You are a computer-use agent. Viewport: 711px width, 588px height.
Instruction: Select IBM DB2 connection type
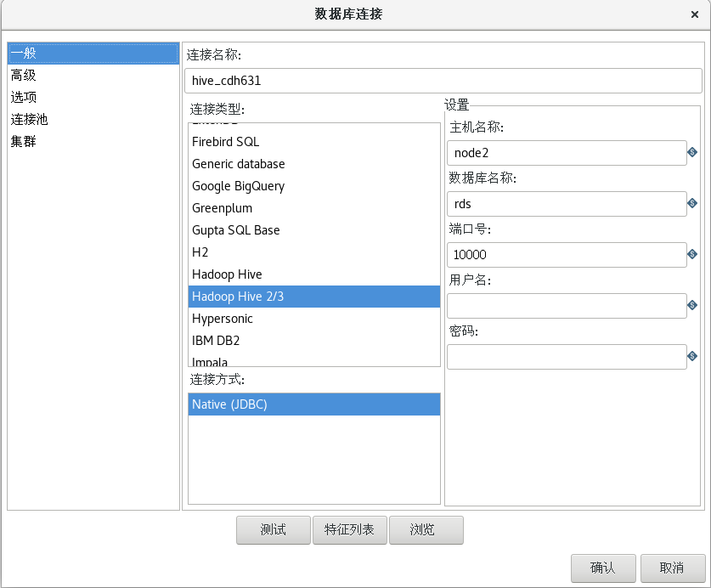(314, 341)
